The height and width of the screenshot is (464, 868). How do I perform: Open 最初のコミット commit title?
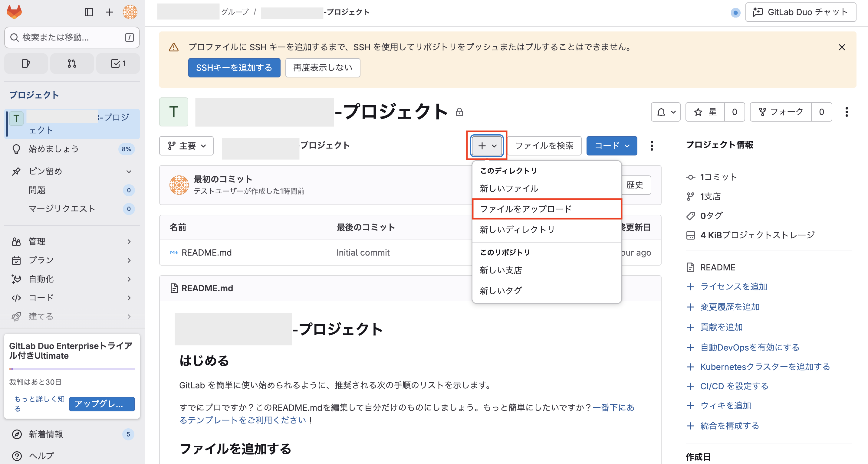coord(223,179)
